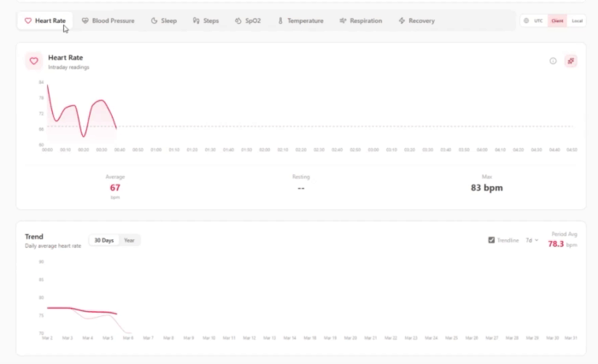Click the Steps footprint icon
The image size is (598, 364).
196,21
